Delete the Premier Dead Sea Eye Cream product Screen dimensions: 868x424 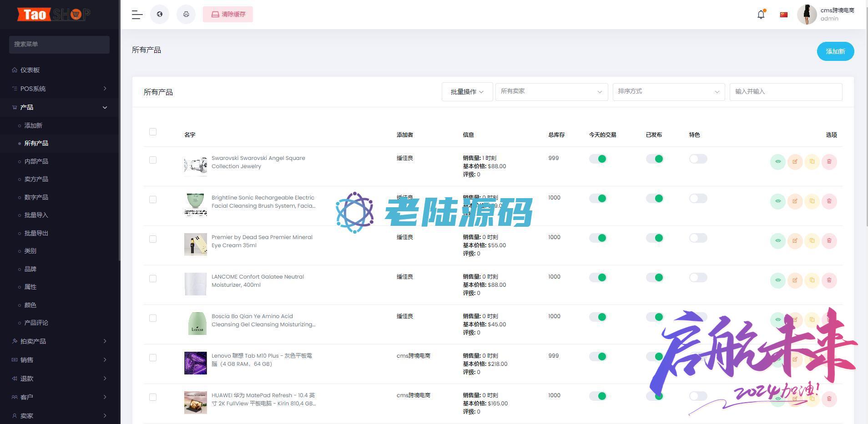click(829, 241)
